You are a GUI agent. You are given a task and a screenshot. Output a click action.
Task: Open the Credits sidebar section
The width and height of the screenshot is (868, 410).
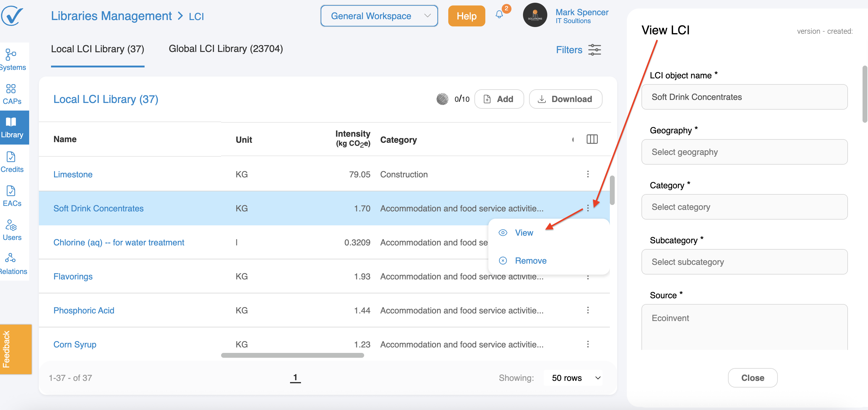click(12, 162)
